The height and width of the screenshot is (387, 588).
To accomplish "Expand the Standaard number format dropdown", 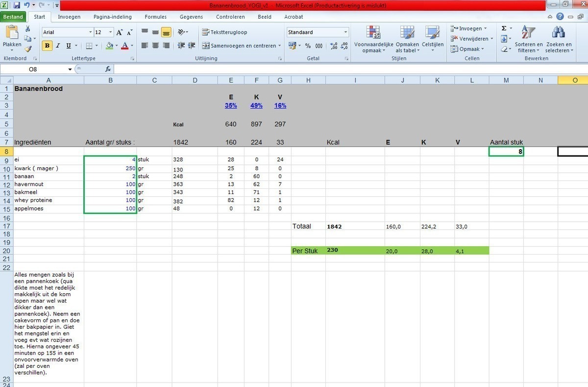I will (x=345, y=32).
